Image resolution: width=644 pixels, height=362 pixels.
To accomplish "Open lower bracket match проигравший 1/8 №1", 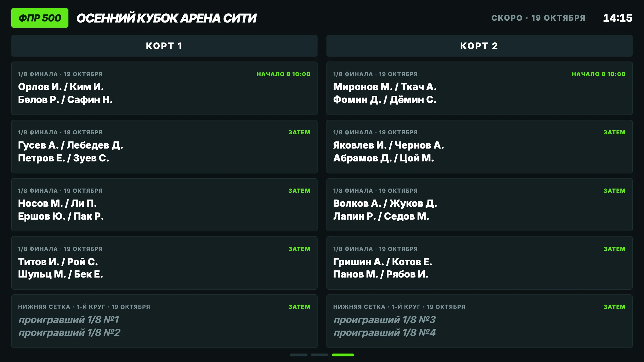I will (164, 321).
